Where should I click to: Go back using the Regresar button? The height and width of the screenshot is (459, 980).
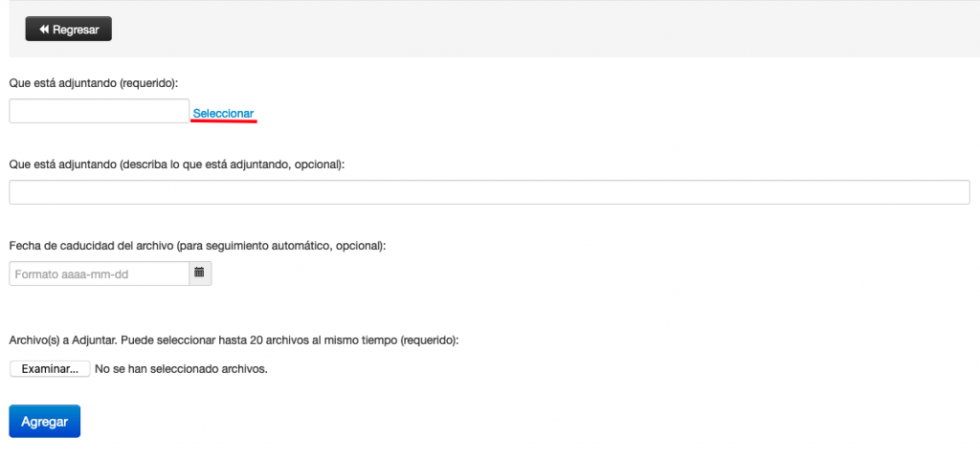[x=69, y=30]
